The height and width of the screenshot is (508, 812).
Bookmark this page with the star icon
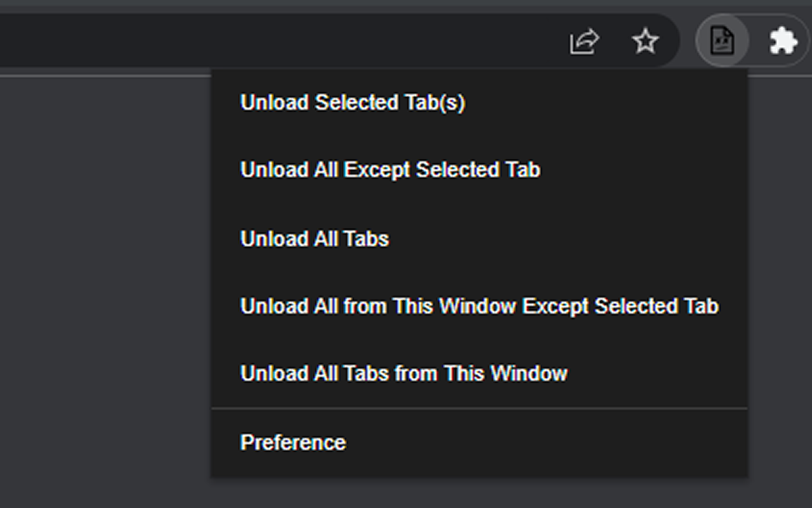[645, 42]
